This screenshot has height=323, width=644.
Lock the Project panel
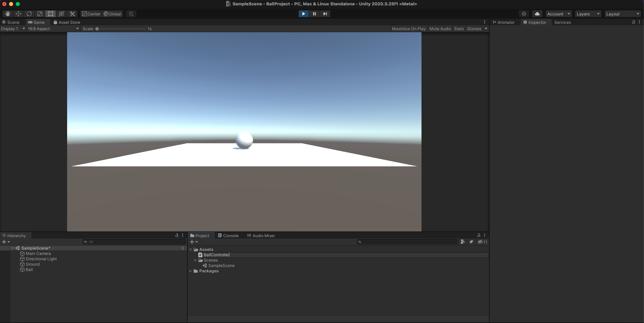[x=479, y=235]
